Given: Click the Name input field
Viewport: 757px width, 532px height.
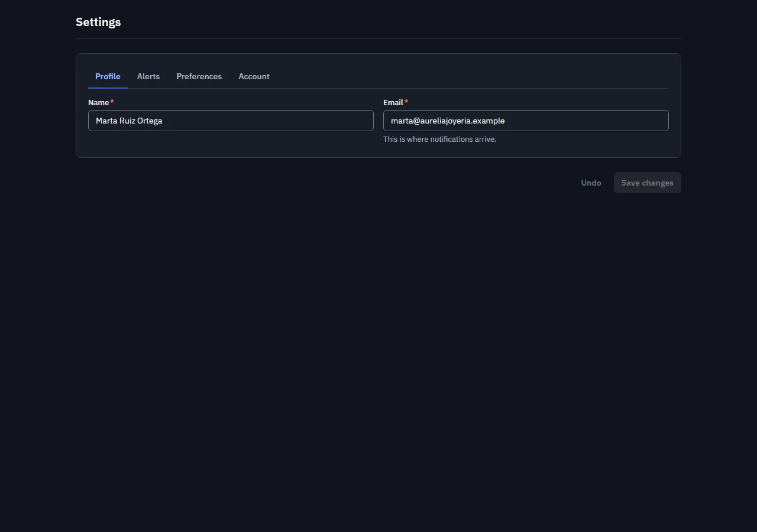Looking at the screenshot, I should click(x=231, y=121).
